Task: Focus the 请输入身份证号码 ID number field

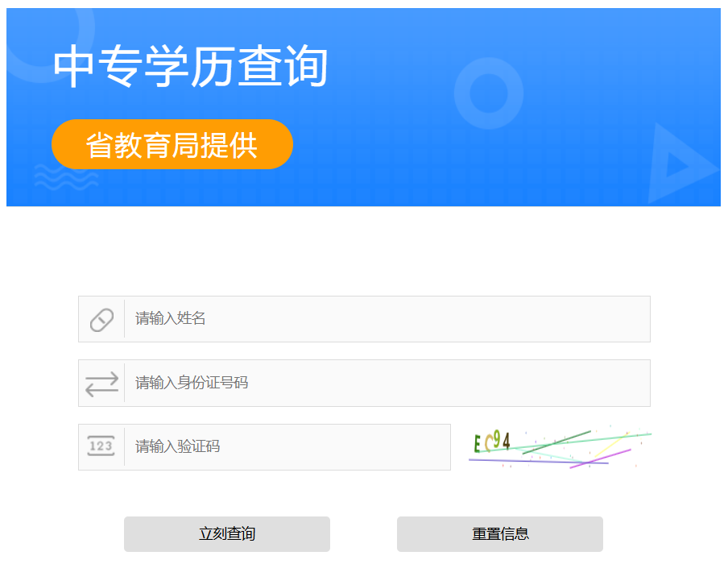Action: coord(387,384)
